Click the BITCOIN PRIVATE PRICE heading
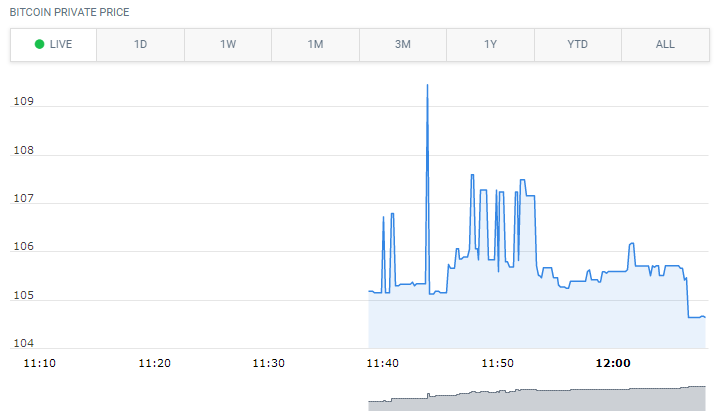Viewport: 714px width, 419px height. (x=70, y=12)
